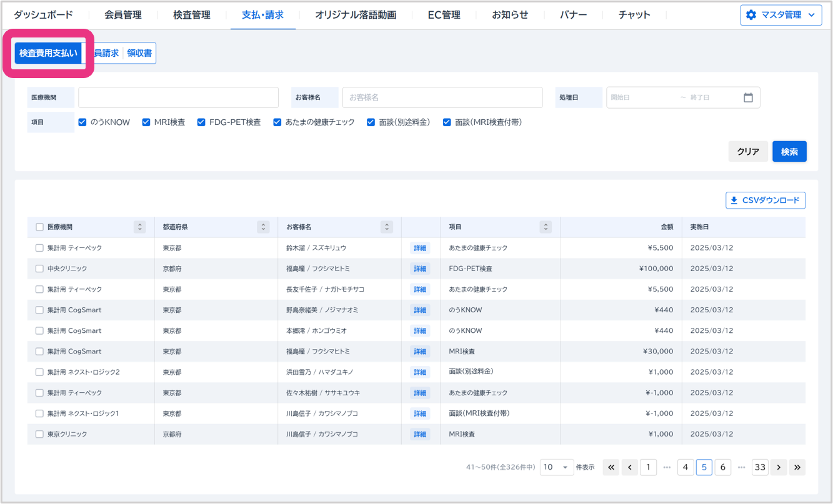Screen dimensions: 833x504
Task: Switch to the 会員管理 menu tab
Action: pyautogui.click(x=123, y=15)
